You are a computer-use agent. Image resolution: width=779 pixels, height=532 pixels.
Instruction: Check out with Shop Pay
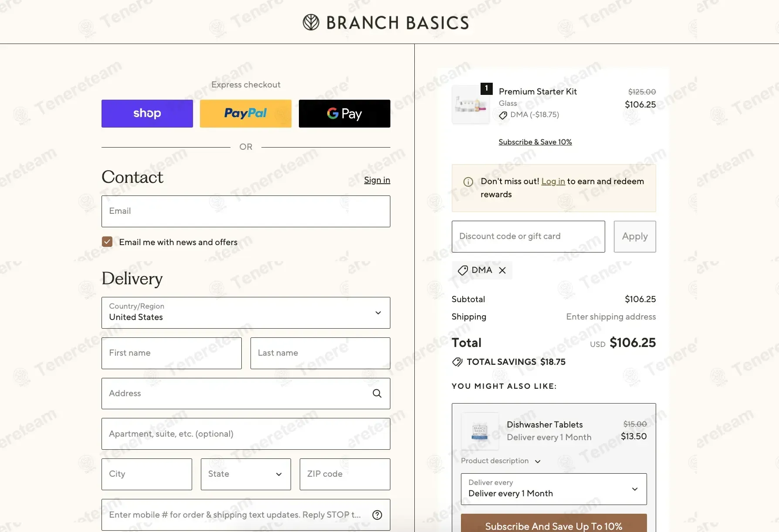[x=147, y=114]
